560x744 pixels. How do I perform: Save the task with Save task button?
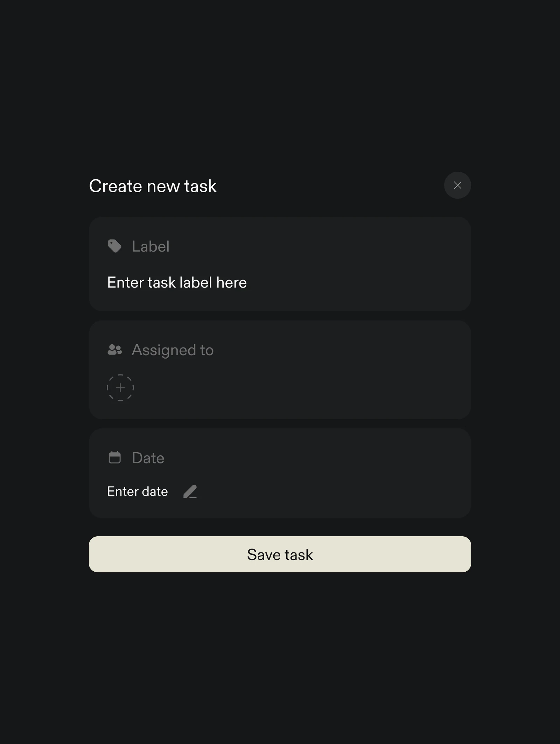pos(280,554)
